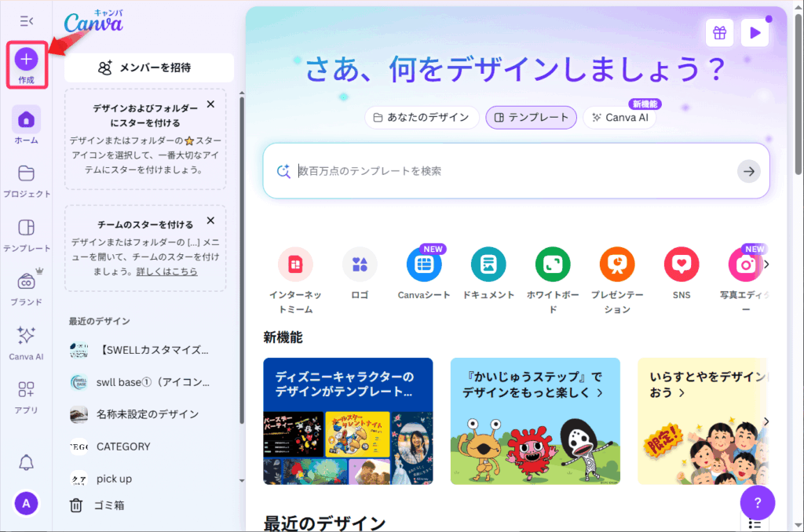This screenshot has width=804, height=532.
Task: Open ブランド kit icon
Action: 26,282
